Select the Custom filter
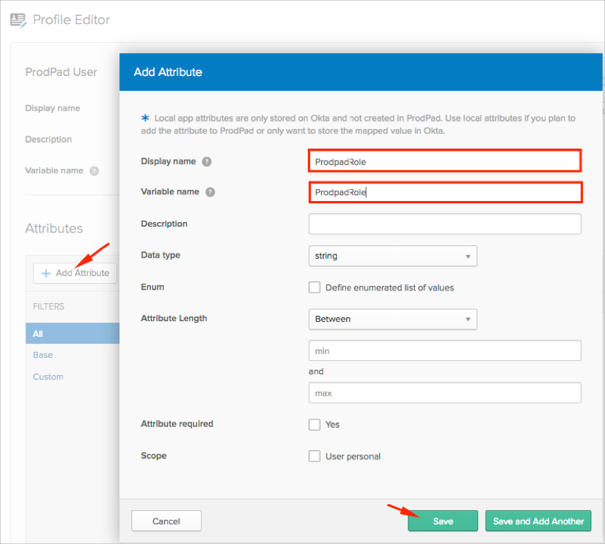Image resolution: width=605 pixels, height=544 pixels. point(47,377)
